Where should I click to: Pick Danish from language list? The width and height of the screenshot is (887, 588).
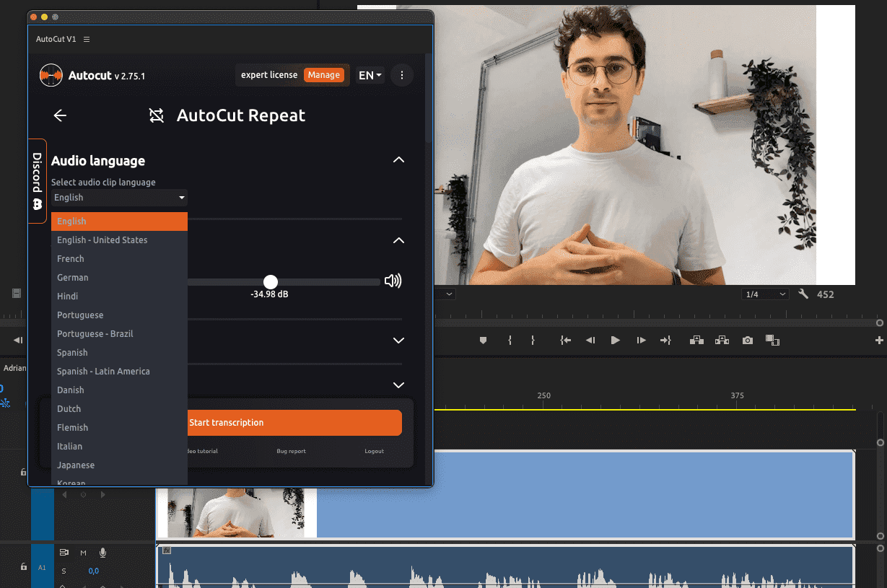[119, 390]
